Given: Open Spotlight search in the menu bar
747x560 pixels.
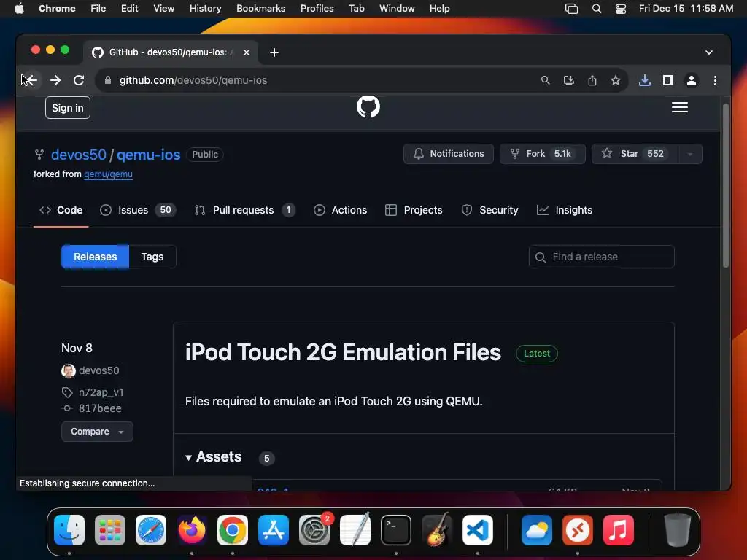Looking at the screenshot, I should click(597, 9).
